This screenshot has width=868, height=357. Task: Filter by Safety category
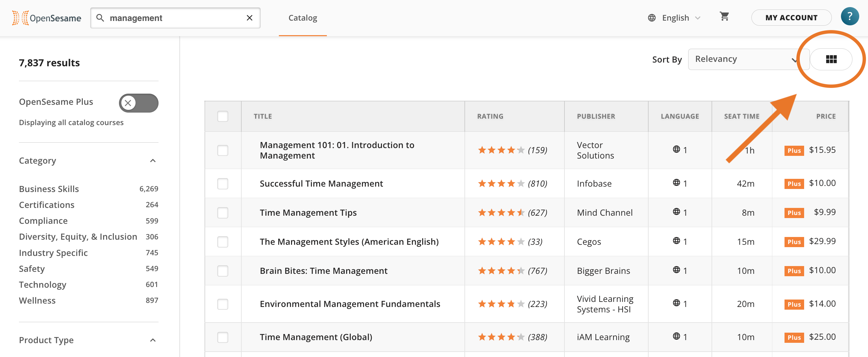(x=32, y=269)
